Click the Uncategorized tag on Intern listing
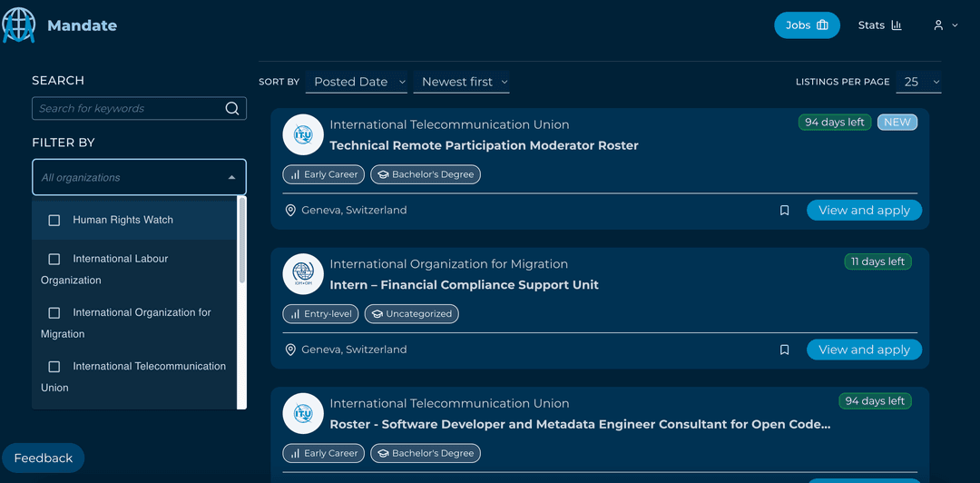Viewport: 980px width, 483px height. coord(412,314)
